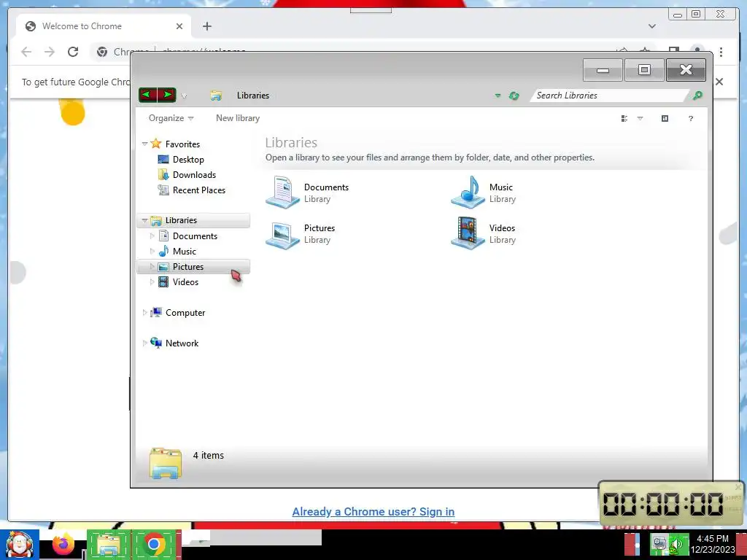Open the recent locations dropdown beside navigation arrows
Screen dimensions: 747x560
tap(184, 96)
